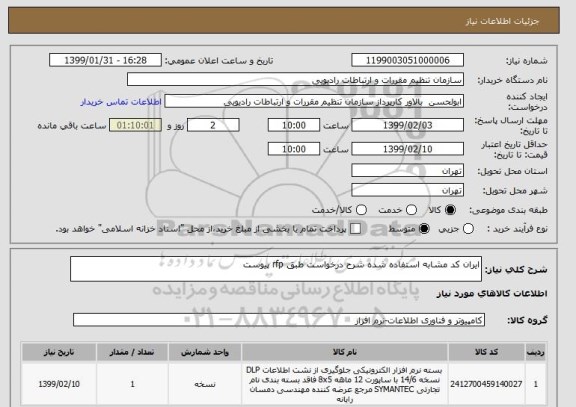
Task: Select the کالا/خدمت radio button
Action: pyautogui.click(x=361, y=210)
